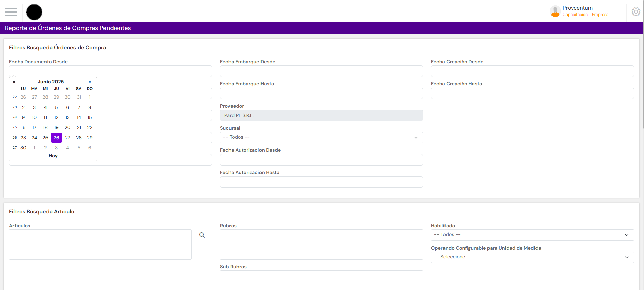Focus the Fecha Autorizacion Hasta field
The width and height of the screenshot is (644, 290).
click(321, 182)
